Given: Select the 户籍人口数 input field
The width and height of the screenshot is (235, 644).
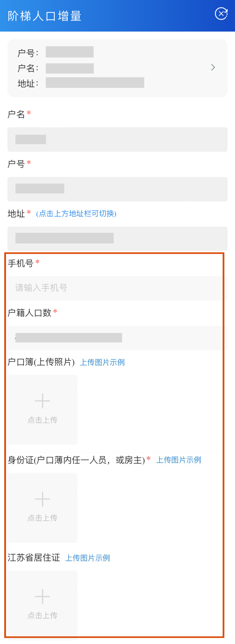Looking at the screenshot, I should click(117, 338).
